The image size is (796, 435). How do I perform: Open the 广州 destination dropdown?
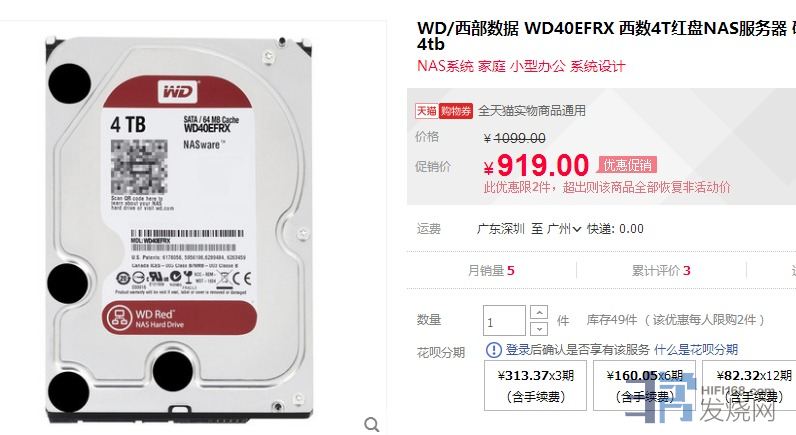point(565,229)
